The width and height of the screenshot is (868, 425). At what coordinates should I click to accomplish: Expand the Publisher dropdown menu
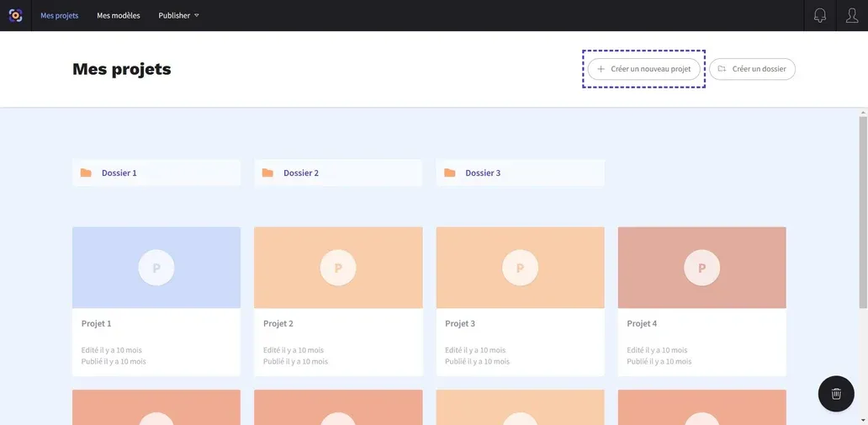[178, 15]
